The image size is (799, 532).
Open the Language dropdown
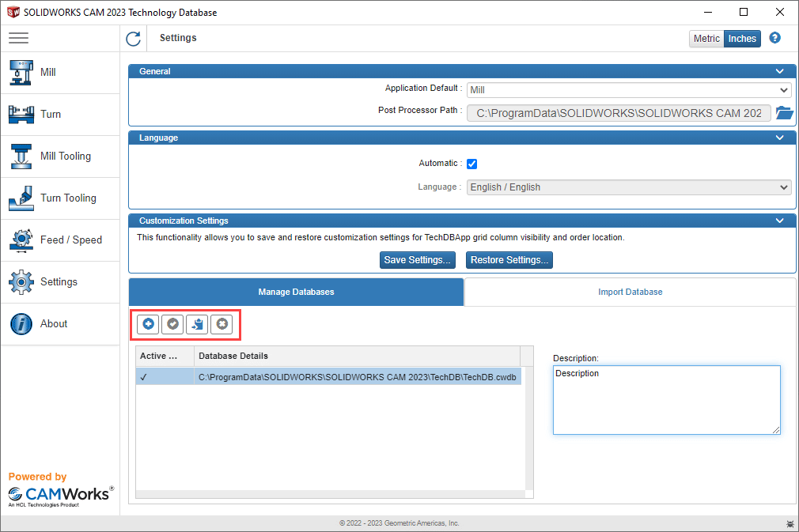[629, 187]
